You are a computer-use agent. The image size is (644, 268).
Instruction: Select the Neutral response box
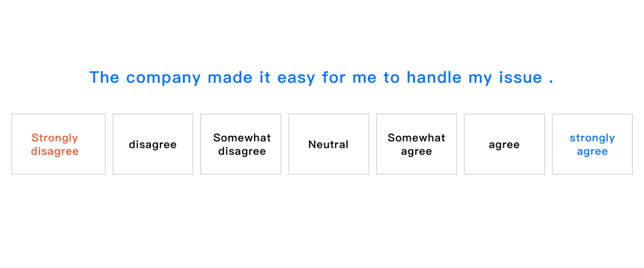[x=329, y=144]
